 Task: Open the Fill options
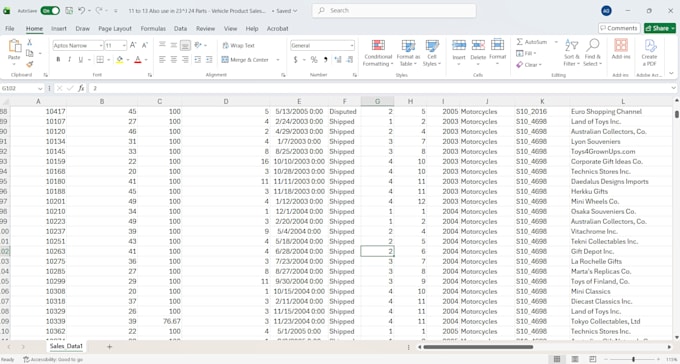click(x=526, y=53)
